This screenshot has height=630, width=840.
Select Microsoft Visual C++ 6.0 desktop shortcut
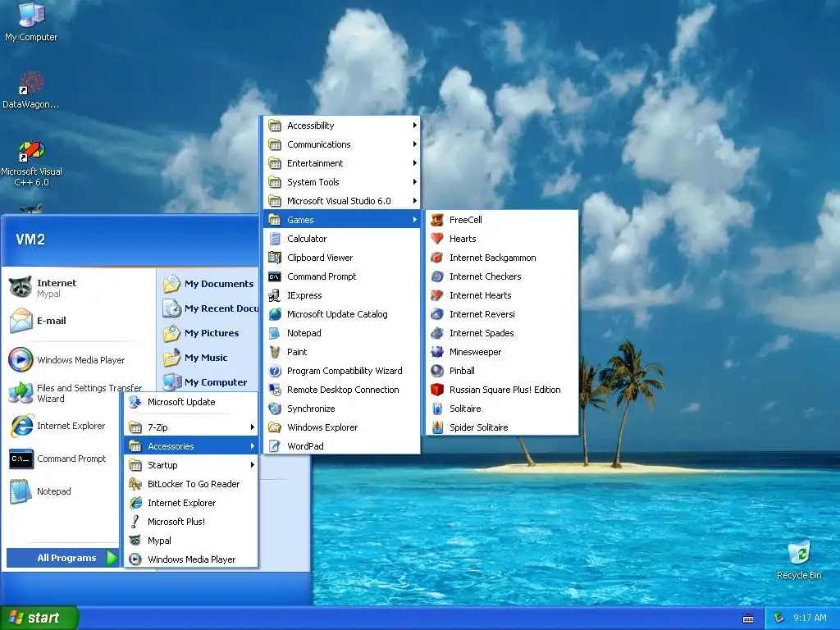click(31, 164)
